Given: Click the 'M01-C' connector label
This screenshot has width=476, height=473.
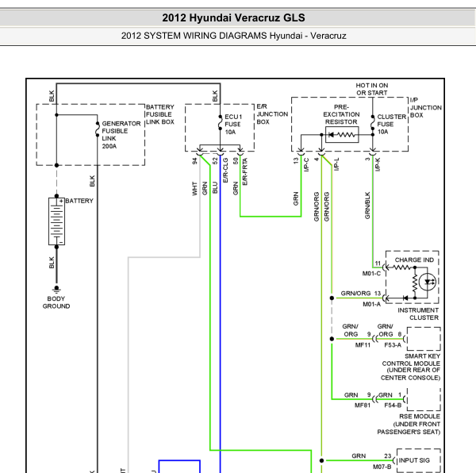Looking at the screenshot, I should 371,274.
